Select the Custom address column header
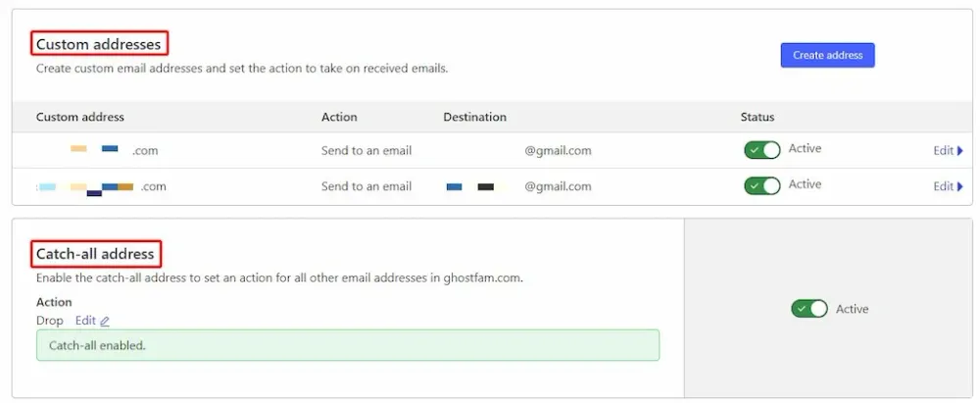 80,117
